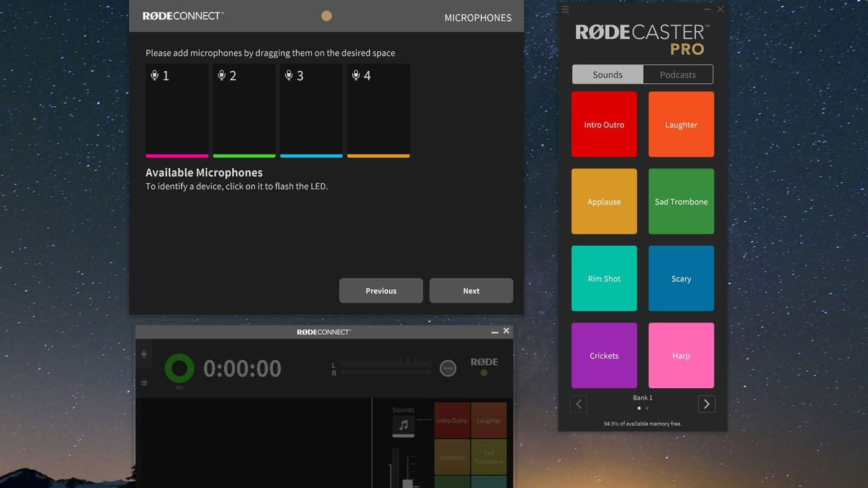Click the MICROPHONES header label
Screen dimensions: 868x488
coord(477,17)
